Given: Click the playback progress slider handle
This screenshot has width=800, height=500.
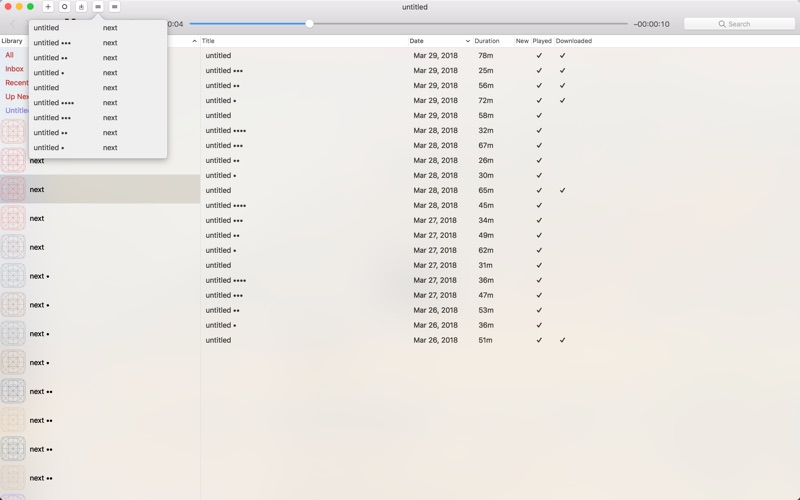Looking at the screenshot, I should (309, 23).
